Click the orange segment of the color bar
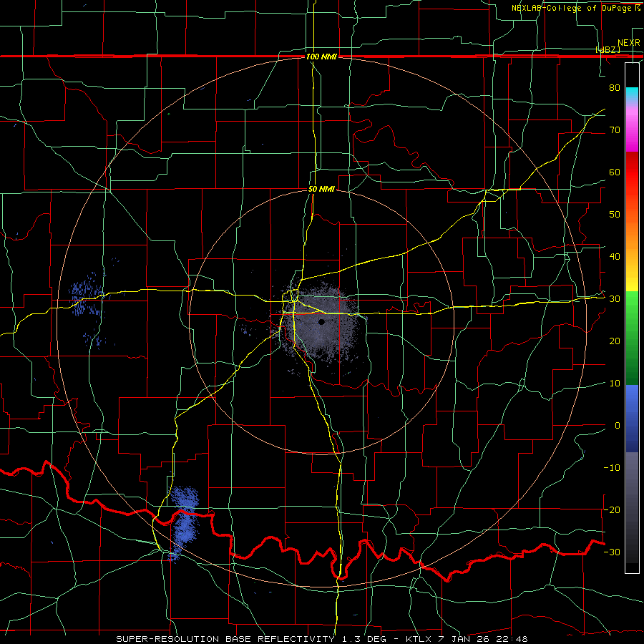Screen dimensions: 644x644 [x=632, y=234]
